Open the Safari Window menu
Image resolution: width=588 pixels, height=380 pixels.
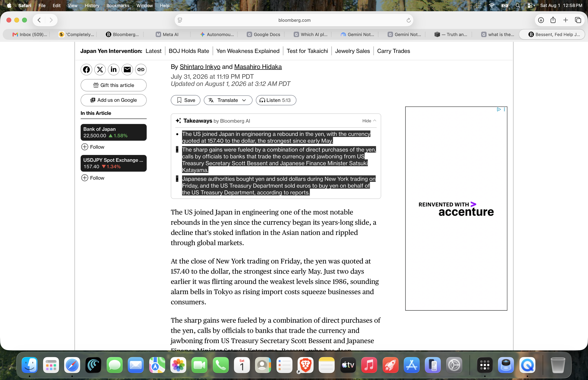[x=144, y=5]
